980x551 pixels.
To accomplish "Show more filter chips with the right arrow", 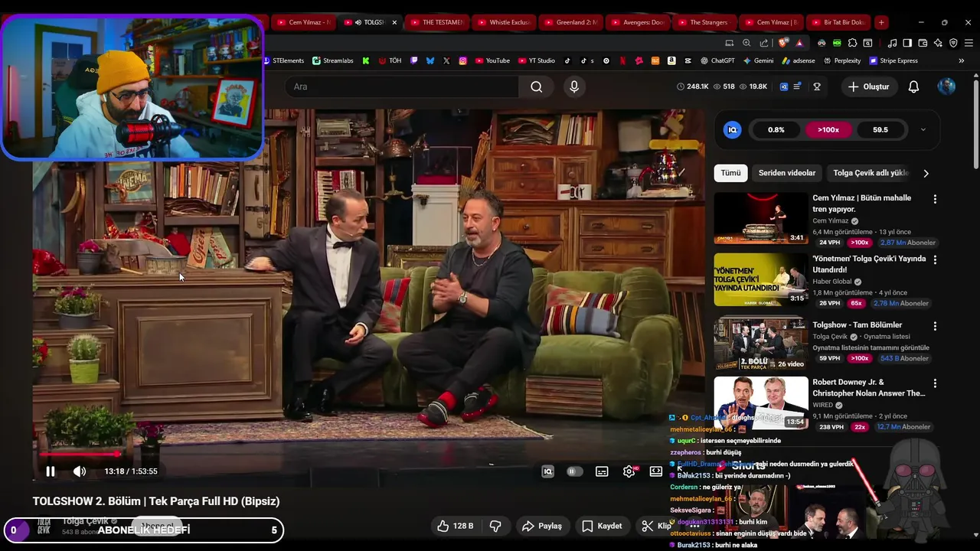I will pos(926,173).
